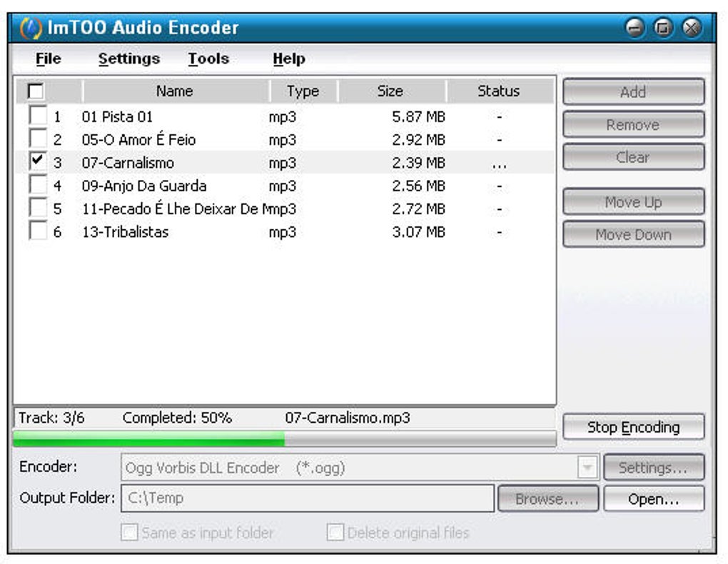Uncheck the box for 07-Carnalismo

click(38, 161)
